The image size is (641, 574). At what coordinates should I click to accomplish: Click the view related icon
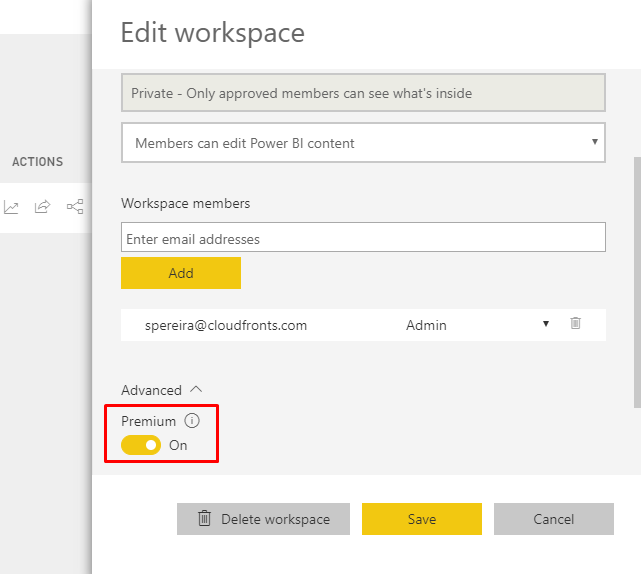click(75, 207)
